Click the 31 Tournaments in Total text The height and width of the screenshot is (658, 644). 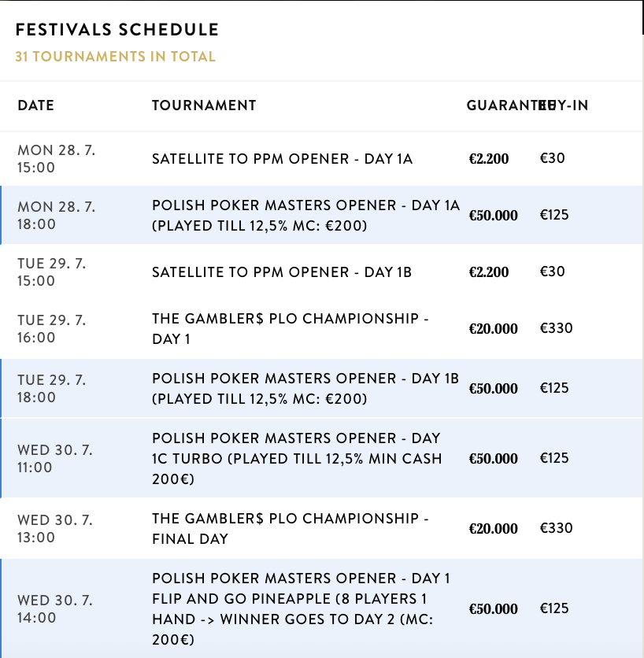[x=115, y=57]
